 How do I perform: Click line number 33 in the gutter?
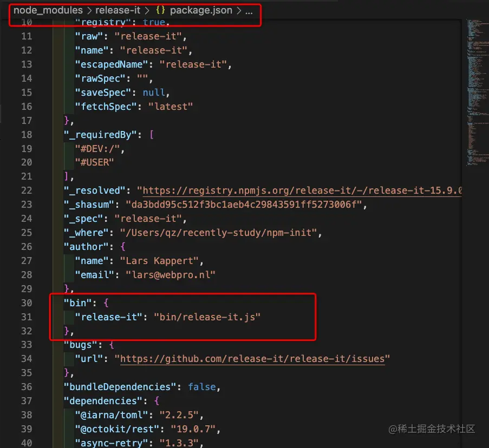(27, 345)
